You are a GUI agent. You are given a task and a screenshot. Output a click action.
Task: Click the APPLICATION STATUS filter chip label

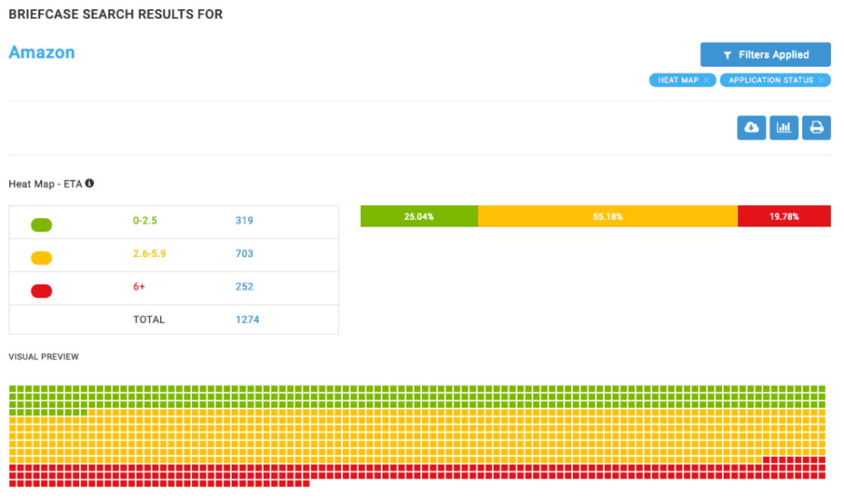771,80
